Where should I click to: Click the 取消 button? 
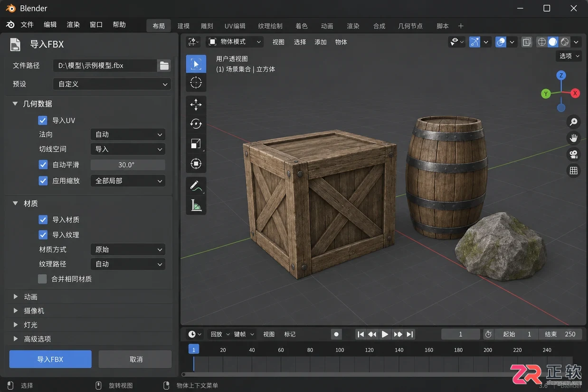(x=135, y=359)
